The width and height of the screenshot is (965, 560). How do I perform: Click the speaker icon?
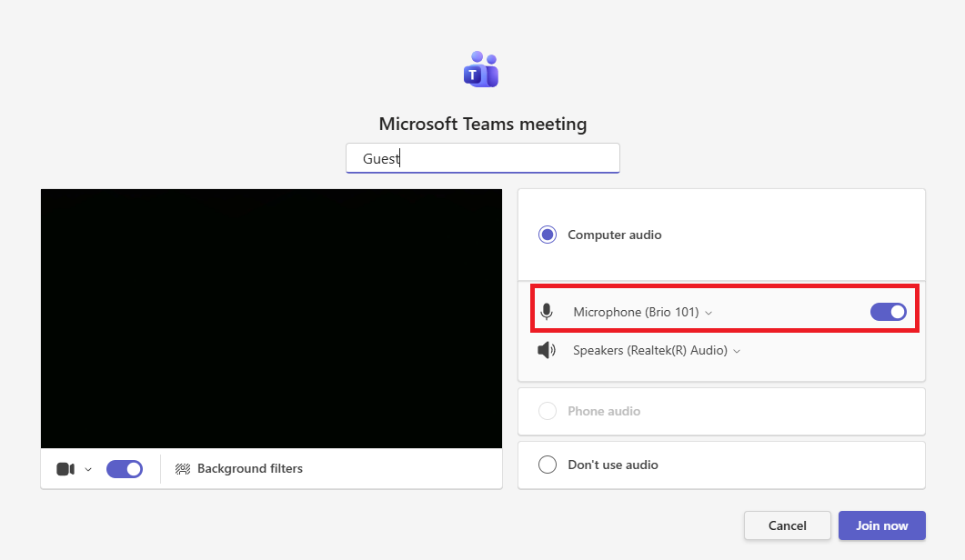[547, 350]
